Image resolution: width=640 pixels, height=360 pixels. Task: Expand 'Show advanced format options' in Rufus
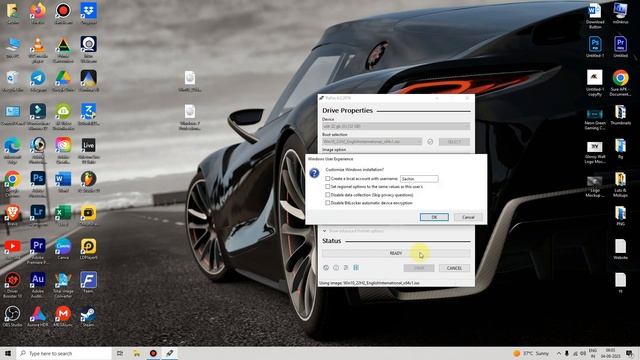(x=353, y=231)
